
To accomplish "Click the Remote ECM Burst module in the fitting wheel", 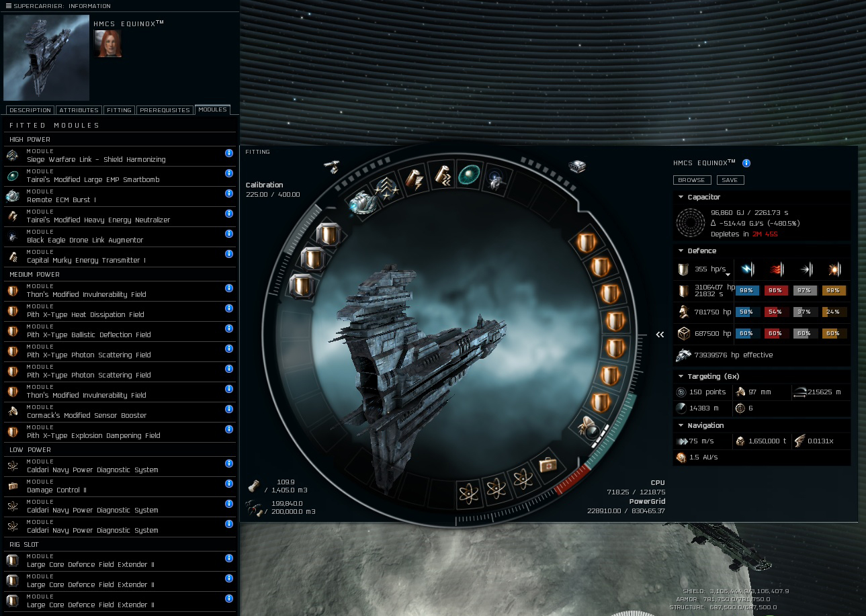I will coord(361,203).
